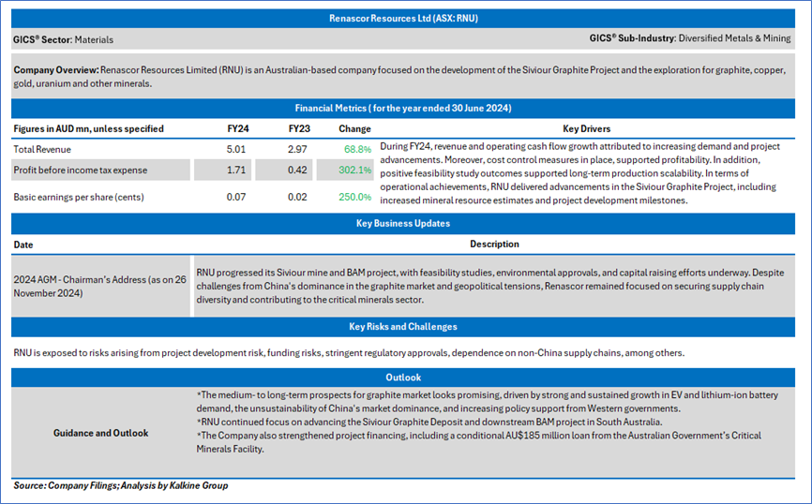Click the Company Overview paragraph
Image resolution: width=812 pixels, height=504 pixels.
(x=399, y=77)
